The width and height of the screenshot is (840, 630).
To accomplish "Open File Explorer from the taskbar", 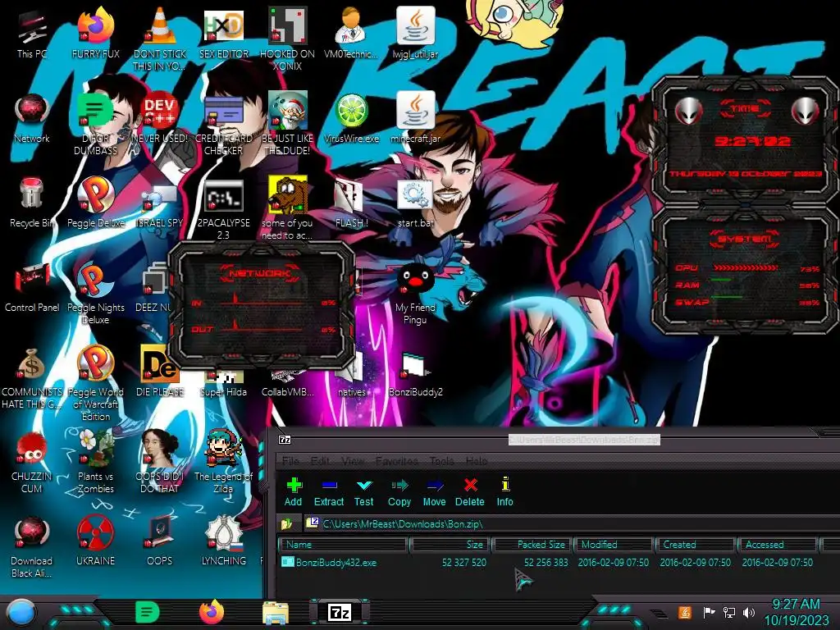I will 276,613.
